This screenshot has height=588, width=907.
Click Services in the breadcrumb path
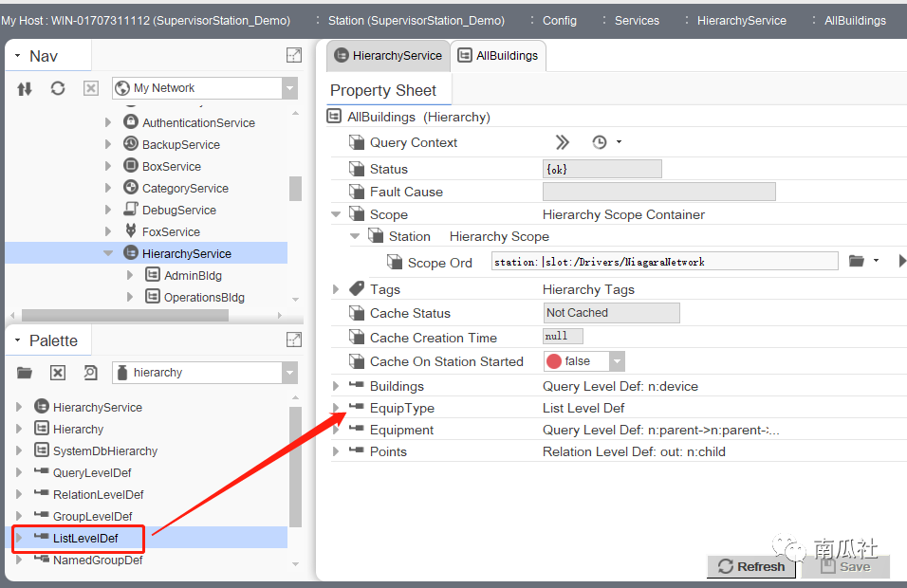637,20
